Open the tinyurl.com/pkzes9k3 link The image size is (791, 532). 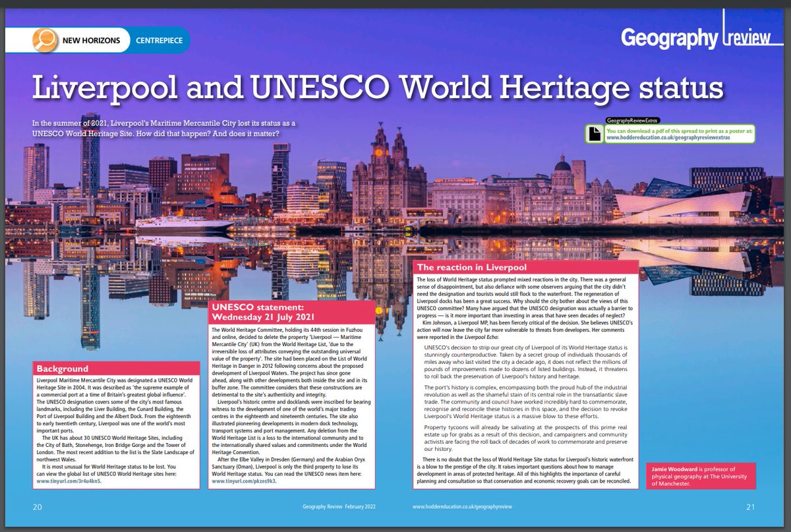244,481
